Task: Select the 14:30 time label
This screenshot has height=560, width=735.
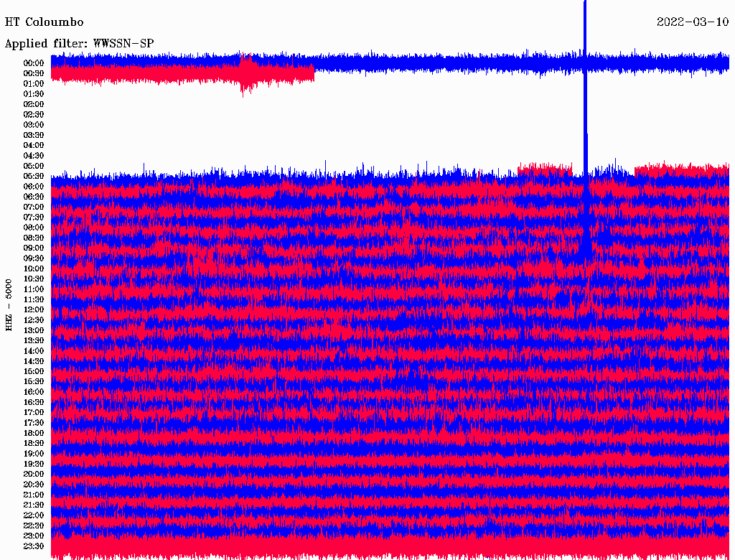Action: pyautogui.click(x=34, y=361)
